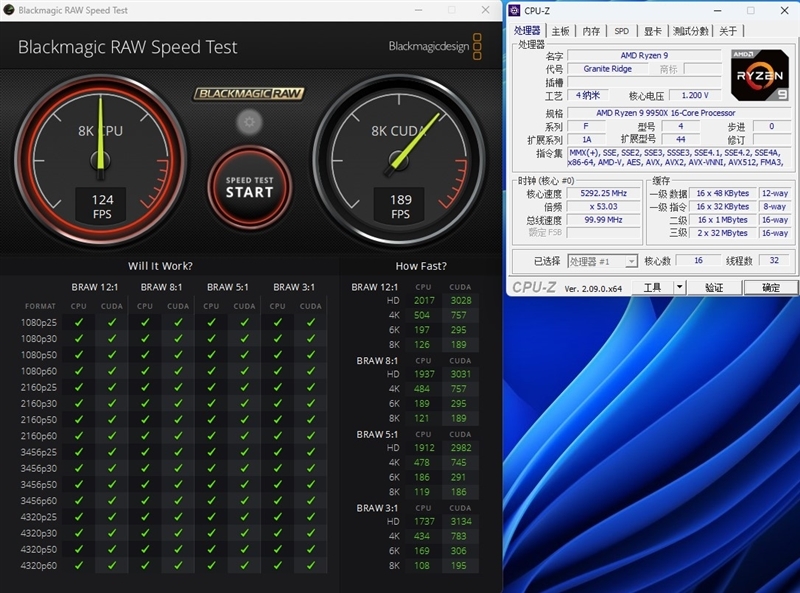The width and height of the screenshot is (800, 593).
Task: Click the 2160p25 format row label
Action: click(x=39, y=387)
